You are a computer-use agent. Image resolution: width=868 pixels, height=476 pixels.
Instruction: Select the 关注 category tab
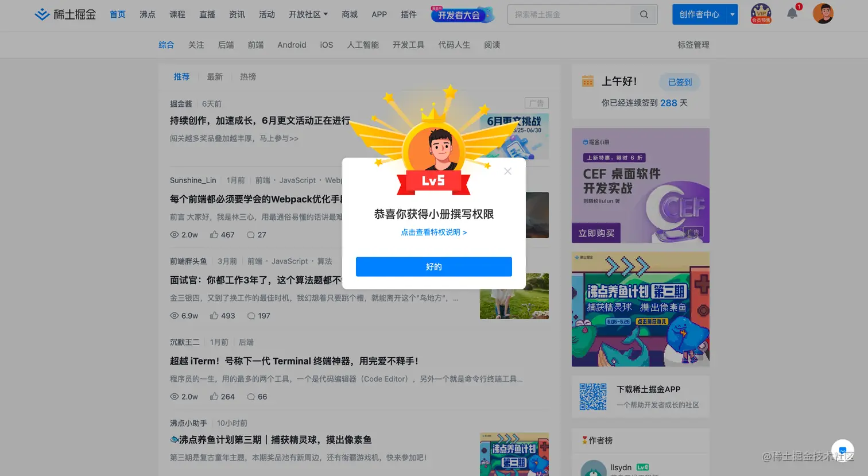196,45
